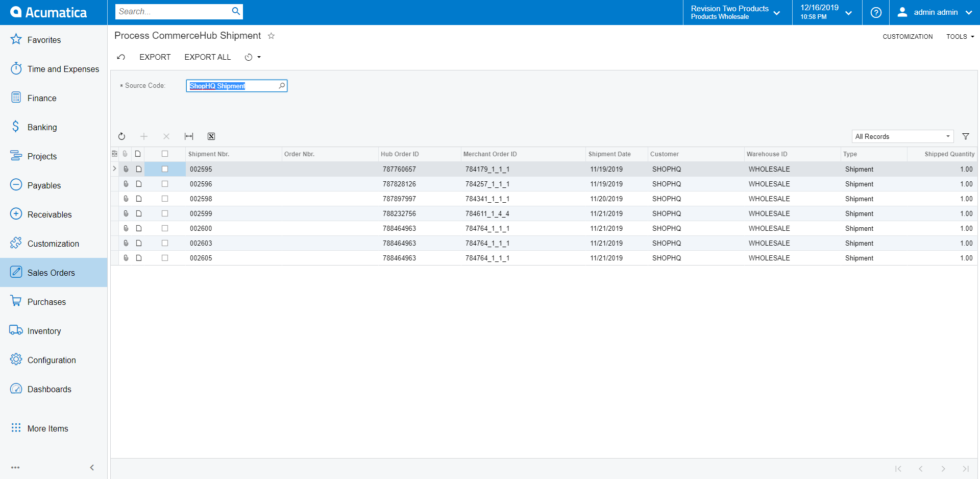The height and width of the screenshot is (479, 980).
Task: Click the EXPORT ALL button
Action: [x=208, y=57]
